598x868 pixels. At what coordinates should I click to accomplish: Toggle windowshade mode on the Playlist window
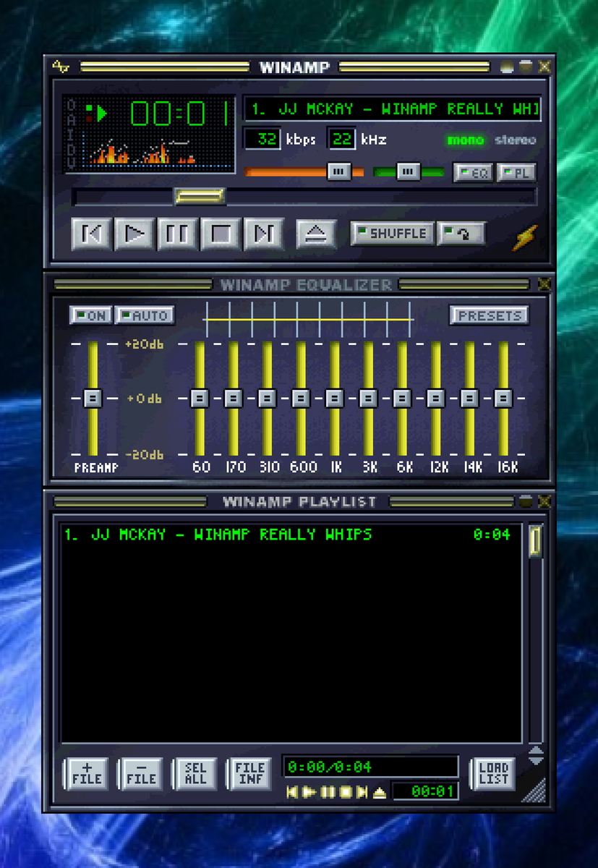[x=526, y=501]
